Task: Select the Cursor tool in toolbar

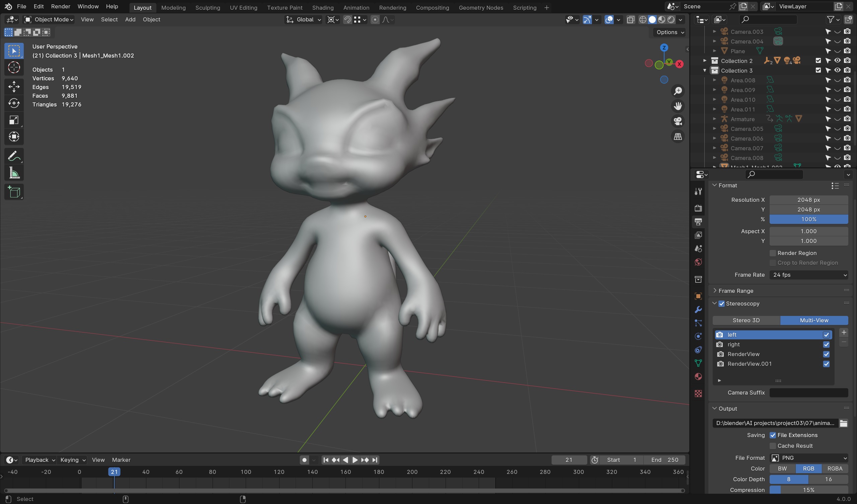Action: tap(14, 68)
